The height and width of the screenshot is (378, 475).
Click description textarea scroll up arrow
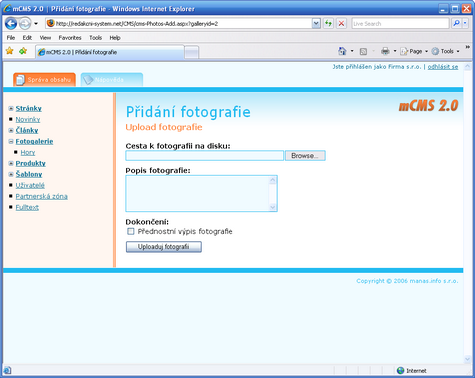[x=273, y=180]
